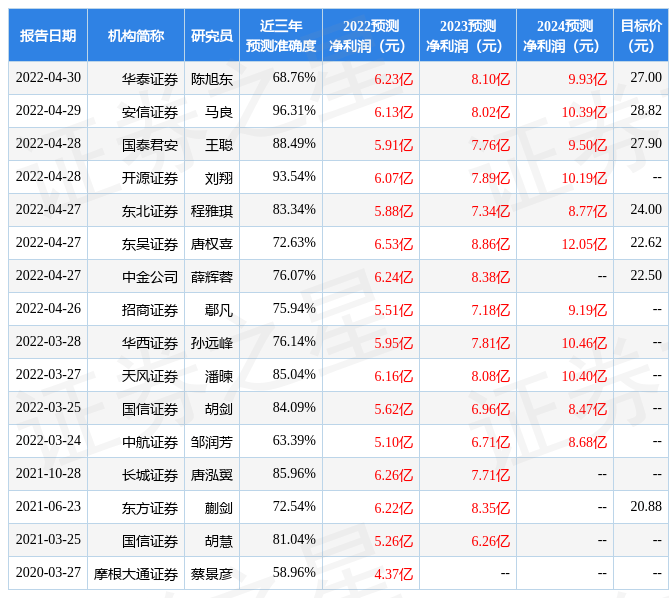This screenshot has width=669, height=598.
Task: Click researcher name 刘翔
Action: click(219, 178)
